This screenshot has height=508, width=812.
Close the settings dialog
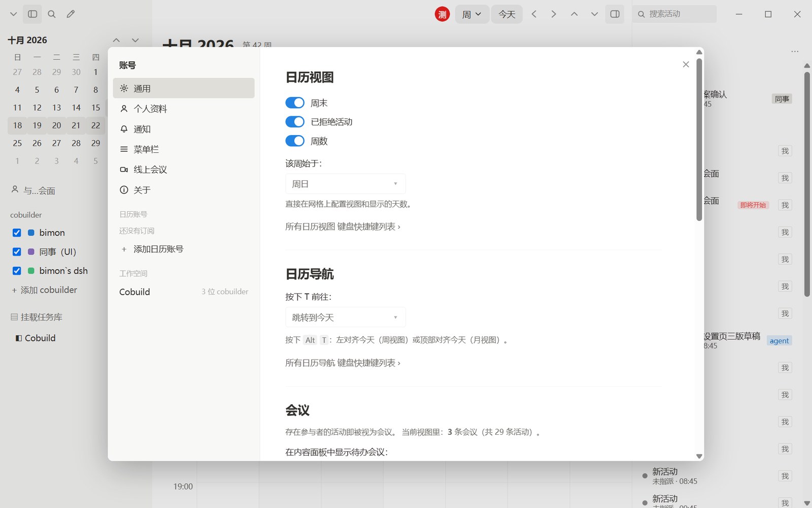686,65
